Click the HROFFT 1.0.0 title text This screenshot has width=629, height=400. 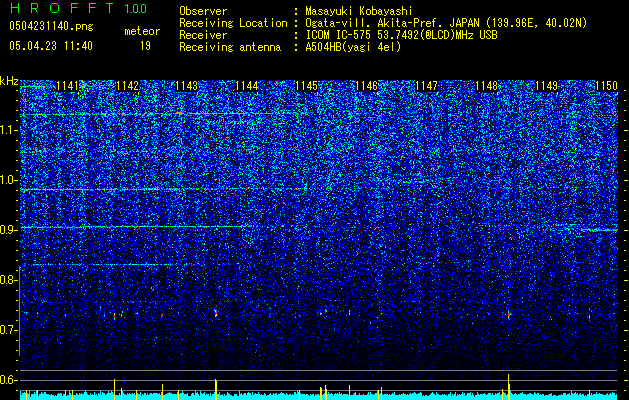coord(79,8)
